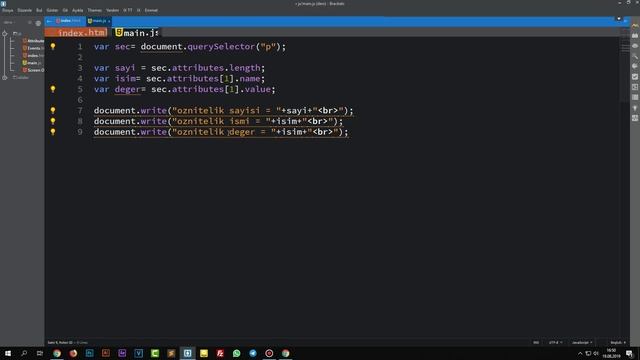The image size is (640, 360).
Task: Close the small main.js tab
Action: coord(109,21)
